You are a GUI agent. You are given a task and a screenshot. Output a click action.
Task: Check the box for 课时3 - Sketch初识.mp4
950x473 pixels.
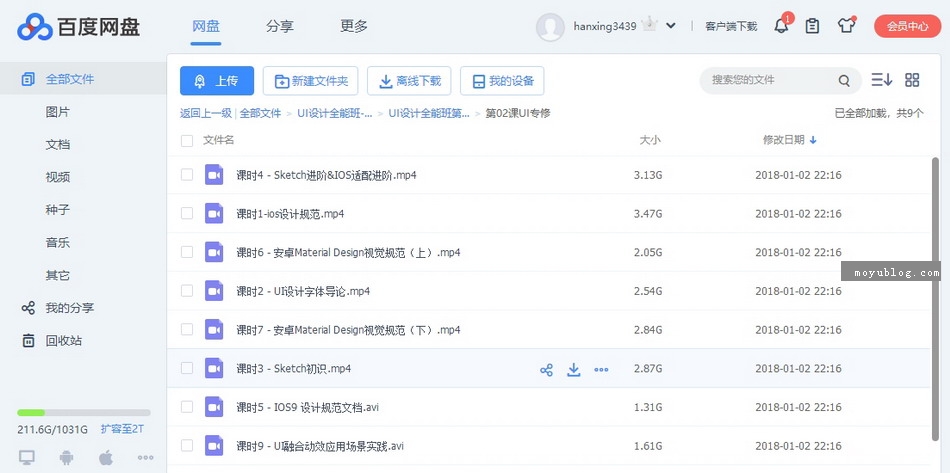[187, 368]
